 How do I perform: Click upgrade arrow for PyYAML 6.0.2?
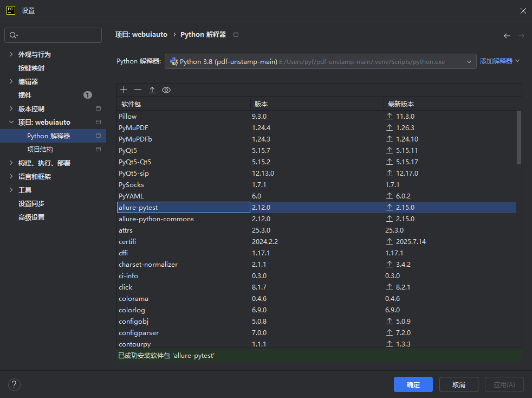[x=389, y=196]
